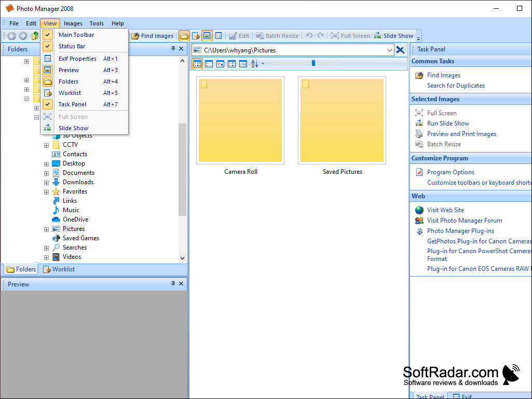Image resolution: width=532 pixels, height=399 pixels.
Task: Expand the Favorites tree node
Action: point(47,192)
